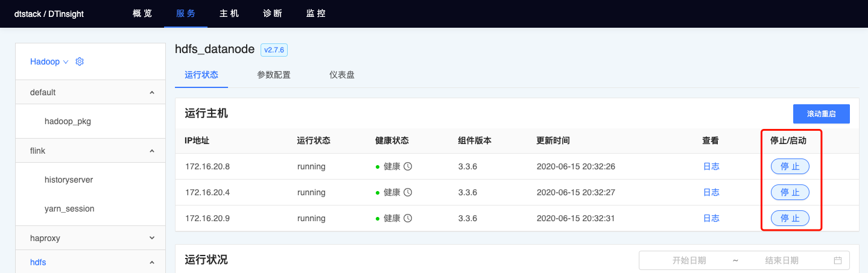Collapse the flink group
Viewport: 868px width, 273px height.
tap(152, 151)
